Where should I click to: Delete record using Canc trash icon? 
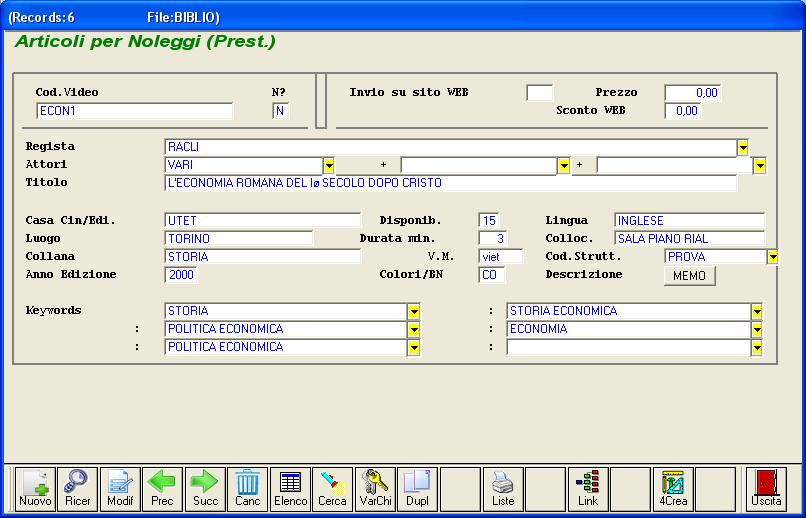point(248,490)
